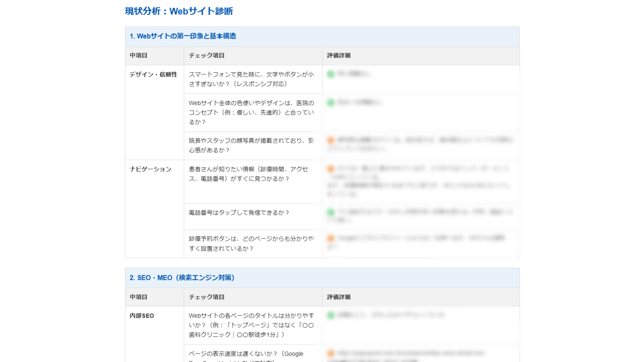Click the green status icon in the page title SEO row
644x362 pixels.
tap(330, 315)
